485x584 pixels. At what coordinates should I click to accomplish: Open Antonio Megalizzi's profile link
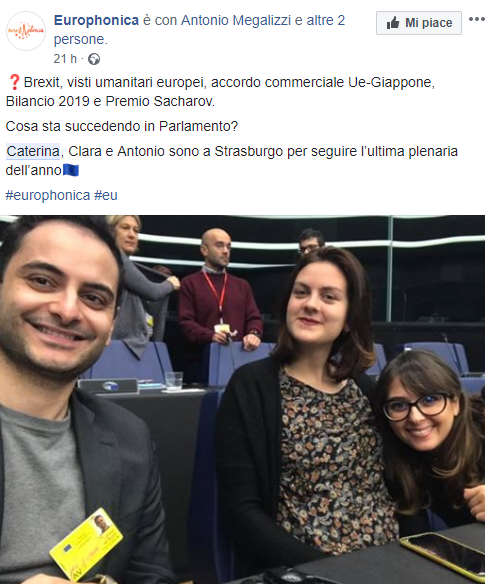click(x=235, y=20)
